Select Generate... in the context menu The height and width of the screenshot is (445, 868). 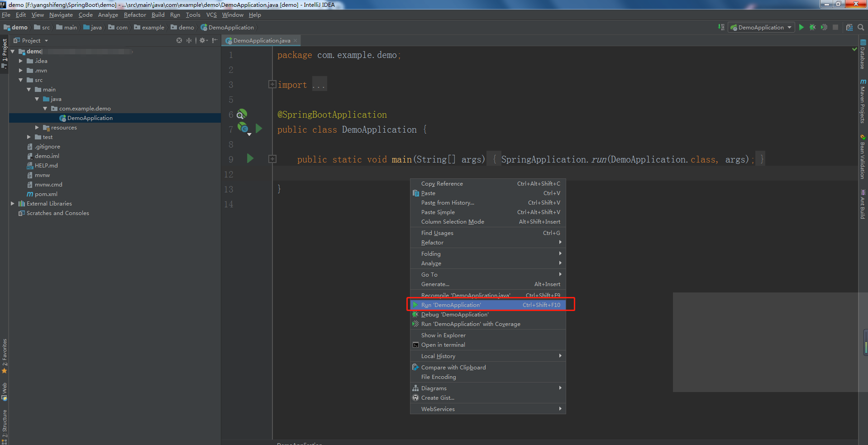tap(488, 284)
